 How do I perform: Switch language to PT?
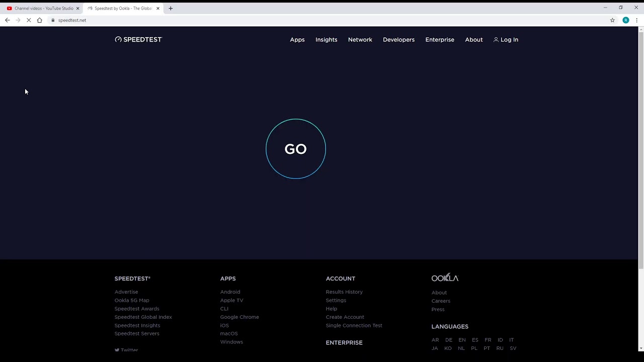click(487, 348)
